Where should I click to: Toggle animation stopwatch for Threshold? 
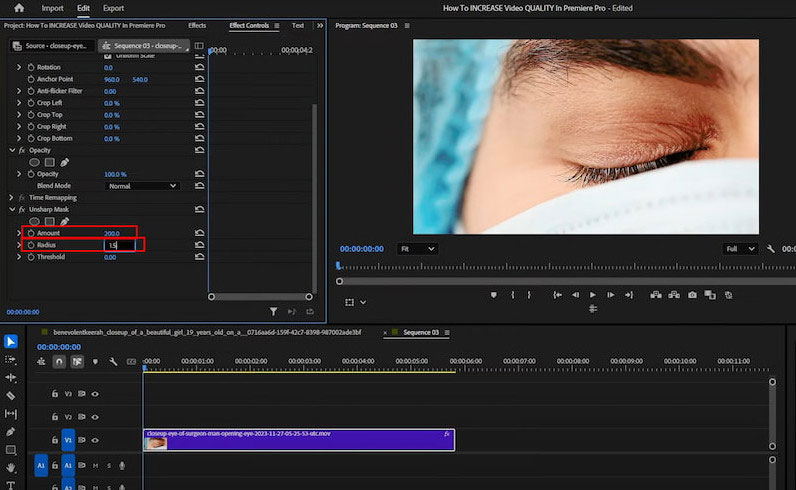pos(30,257)
